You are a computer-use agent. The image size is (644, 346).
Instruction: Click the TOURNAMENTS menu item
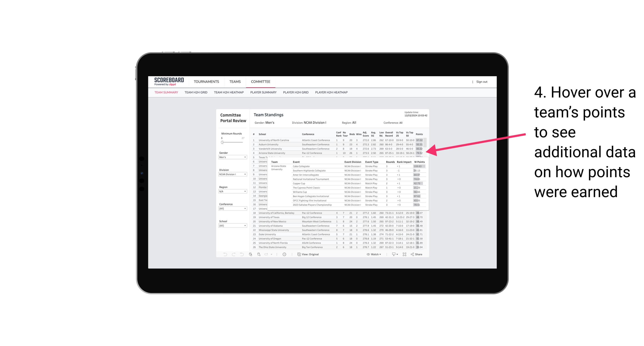[x=206, y=81]
